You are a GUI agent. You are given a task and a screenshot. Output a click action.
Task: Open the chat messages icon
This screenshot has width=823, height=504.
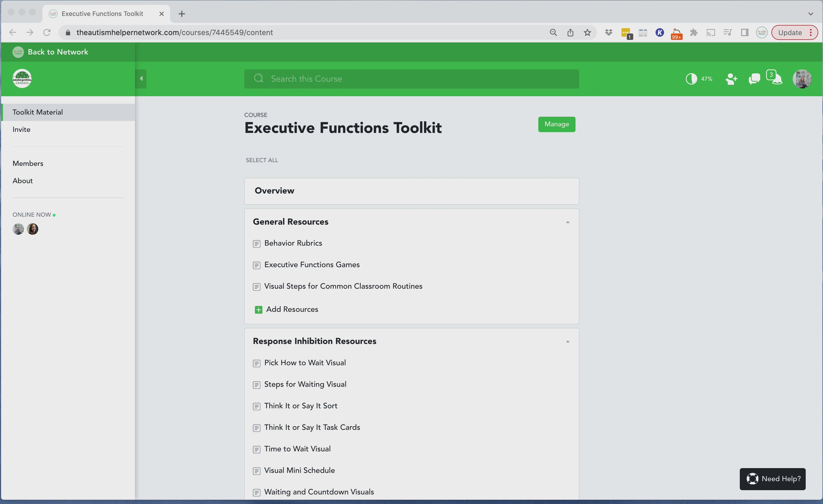pyautogui.click(x=754, y=79)
